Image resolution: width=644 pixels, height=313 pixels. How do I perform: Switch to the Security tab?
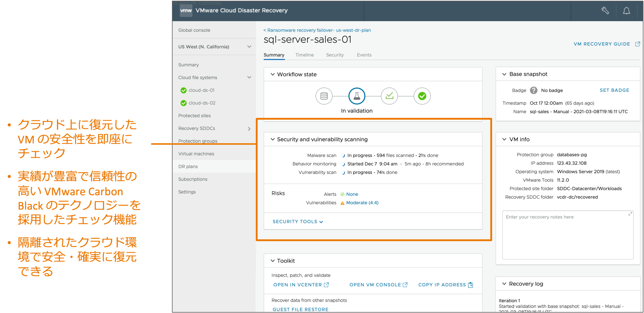pos(335,55)
